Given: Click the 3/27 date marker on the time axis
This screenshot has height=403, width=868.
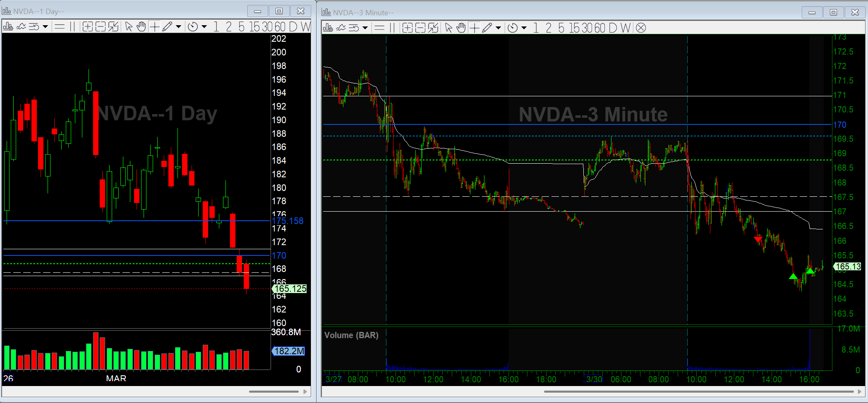Looking at the screenshot, I should 333,379.
